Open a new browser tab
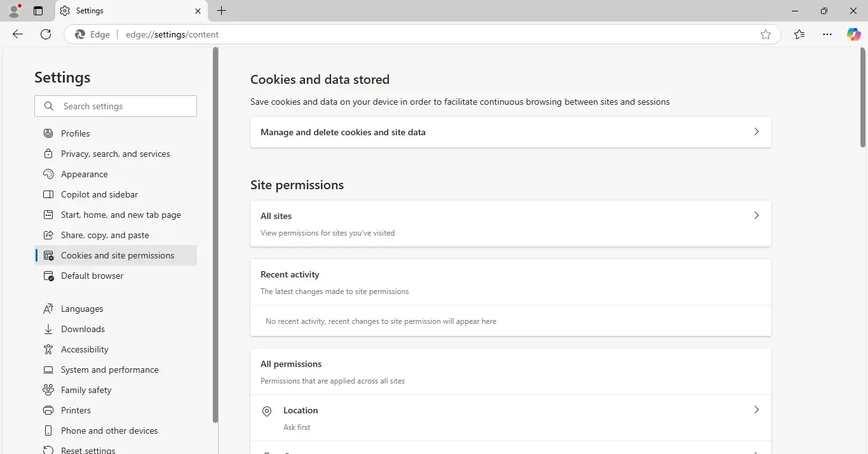 [222, 11]
